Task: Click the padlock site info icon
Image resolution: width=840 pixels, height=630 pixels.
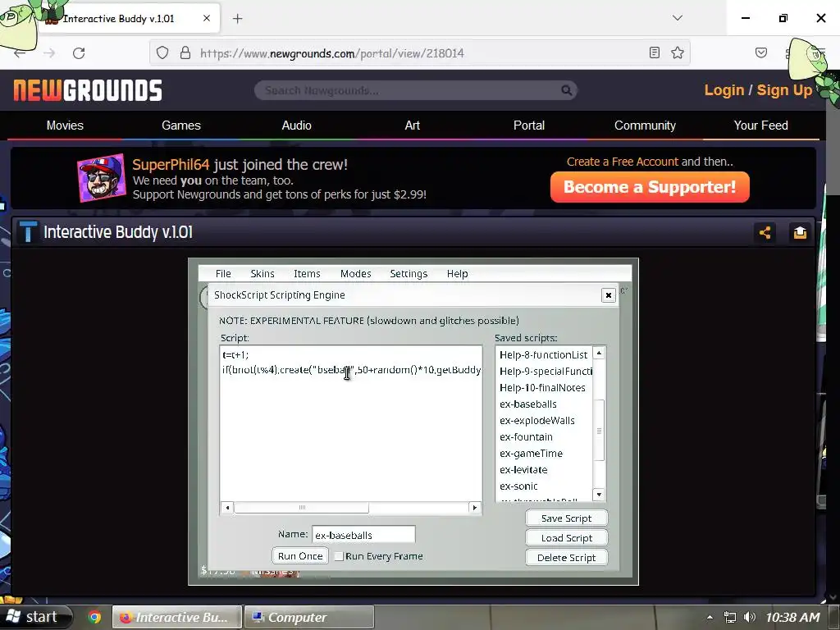Action: pos(185,52)
